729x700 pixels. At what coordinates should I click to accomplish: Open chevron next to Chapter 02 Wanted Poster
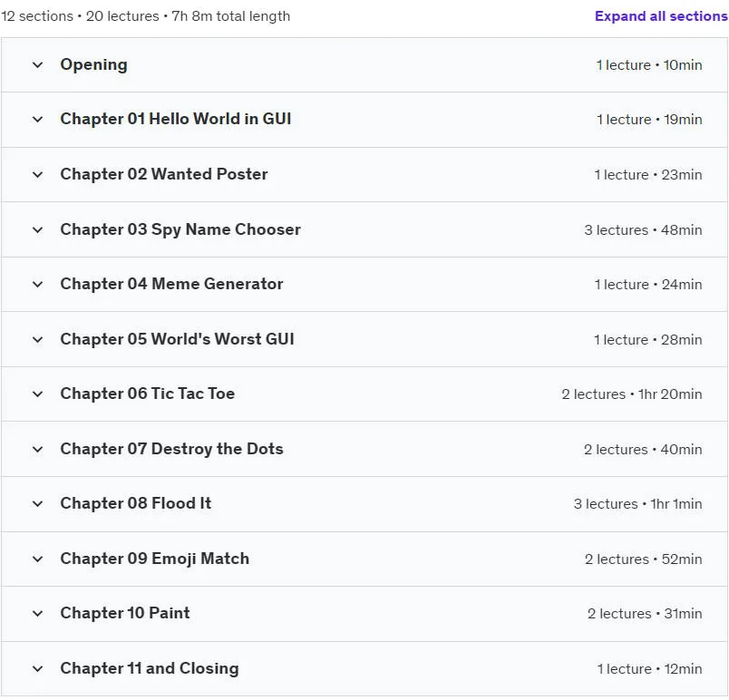[38, 175]
